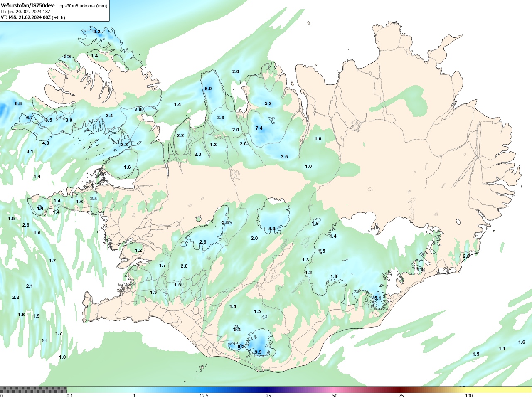This screenshot has height=399, width=532.
Task: Click the 5.1 precipitation value on the southeast glacier
Action: coord(378,298)
